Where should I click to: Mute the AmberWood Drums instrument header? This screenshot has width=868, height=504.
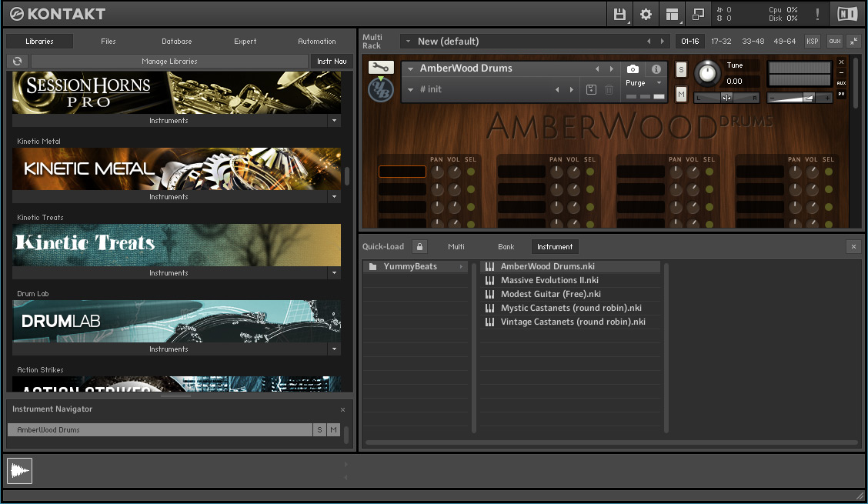pyautogui.click(x=681, y=94)
